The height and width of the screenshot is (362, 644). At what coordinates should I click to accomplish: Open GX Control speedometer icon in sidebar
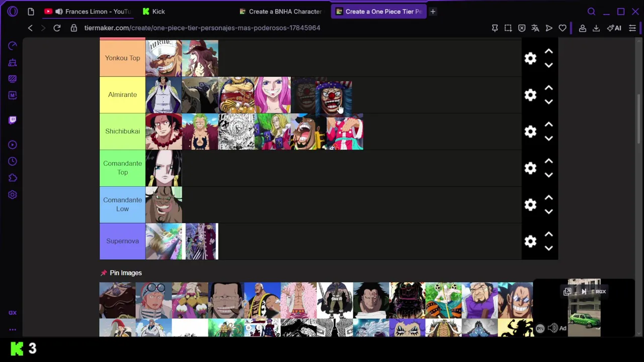[13, 46]
